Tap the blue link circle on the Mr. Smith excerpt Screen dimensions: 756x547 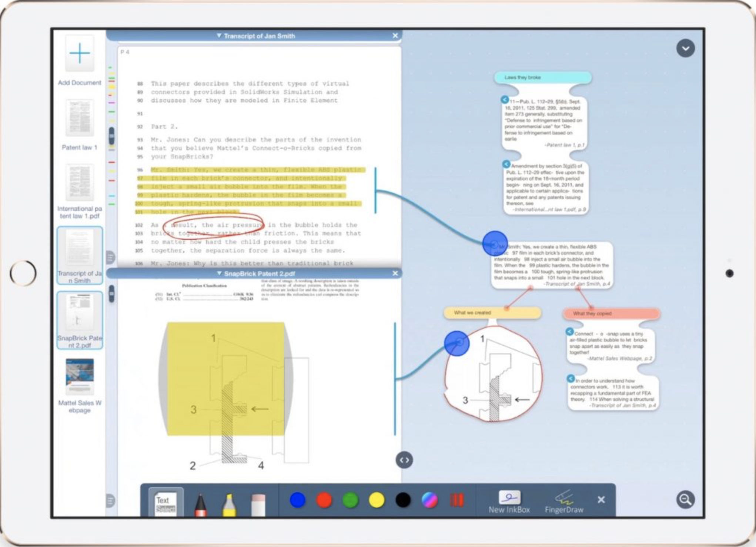(x=495, y=244)
